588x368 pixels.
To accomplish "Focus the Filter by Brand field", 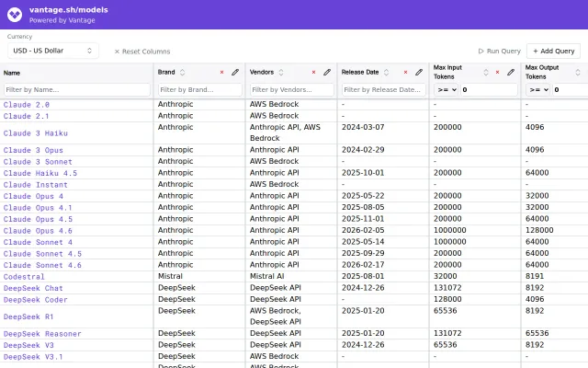I will 200,90.
